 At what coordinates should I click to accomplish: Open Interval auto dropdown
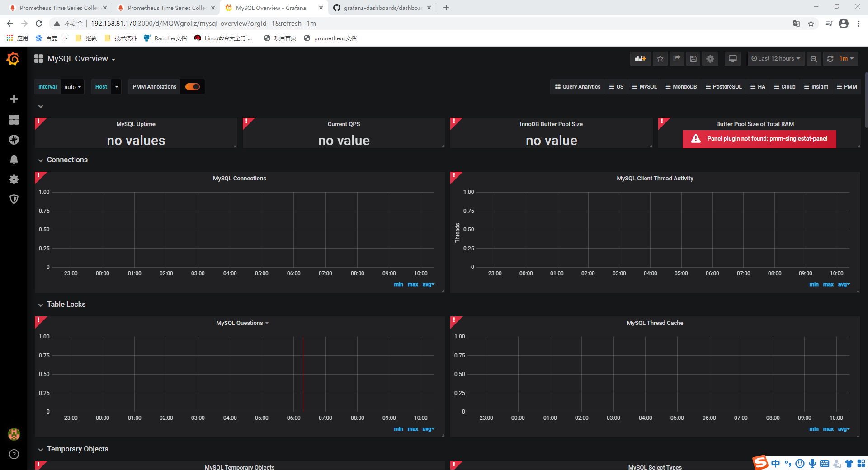click(x=72, y=87)
